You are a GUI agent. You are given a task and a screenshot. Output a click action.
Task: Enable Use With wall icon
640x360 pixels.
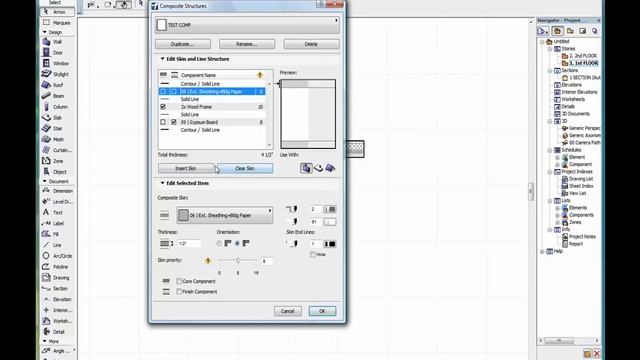click(x=306, y=168)
